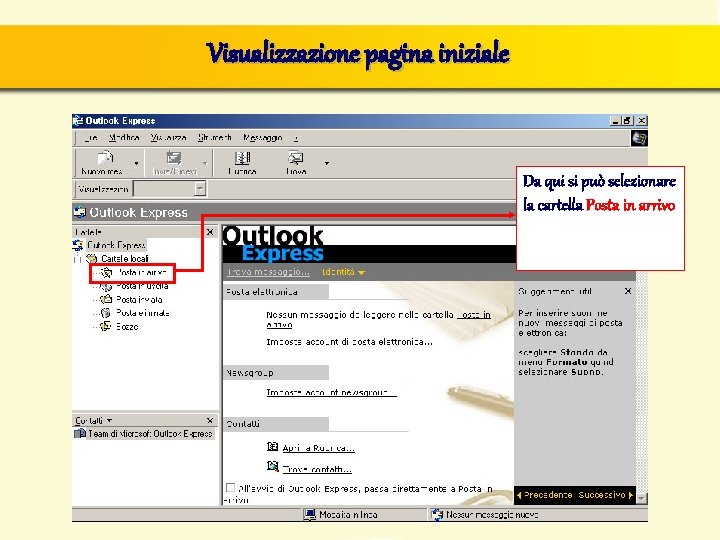Select the Posta in arrivo folder

coord(141,273)
